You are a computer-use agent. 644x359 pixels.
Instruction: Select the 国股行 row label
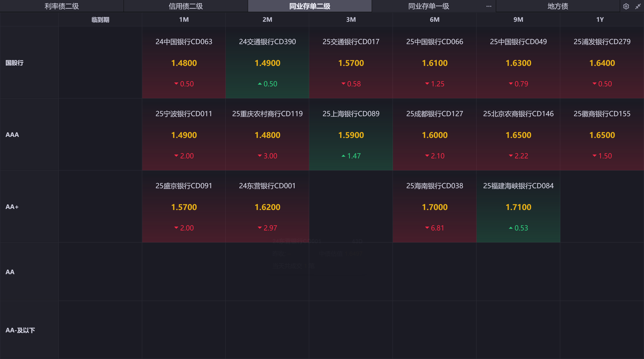coord(14,63)
